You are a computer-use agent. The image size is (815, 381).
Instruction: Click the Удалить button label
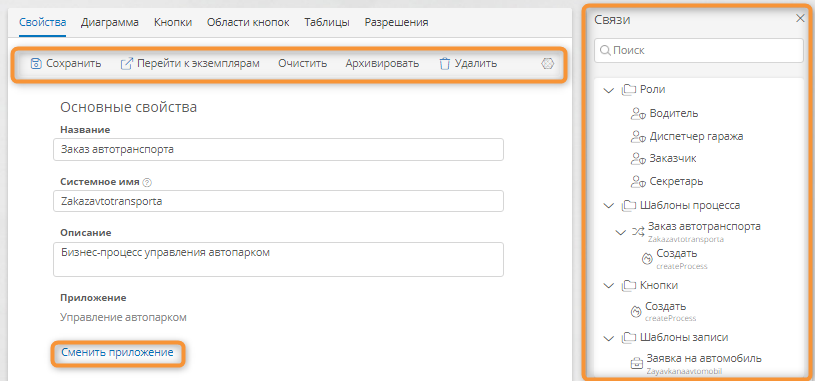click(x=476, y=64)
